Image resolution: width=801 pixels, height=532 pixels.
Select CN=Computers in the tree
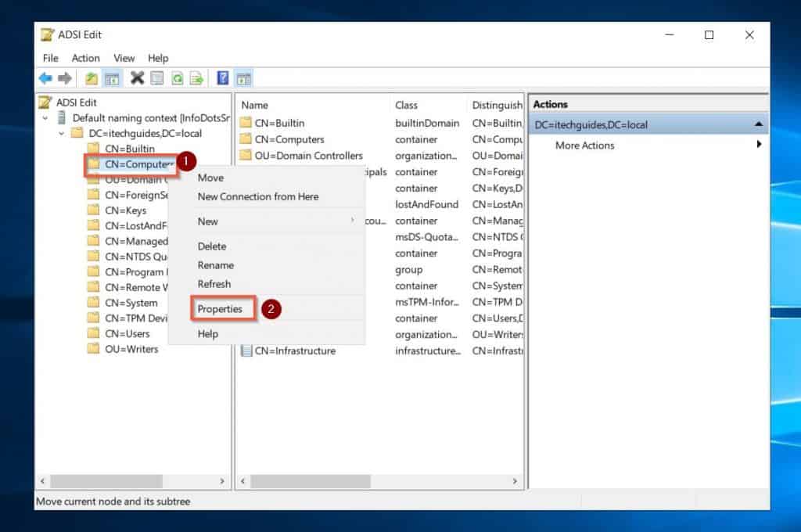(x=139, y=164)
